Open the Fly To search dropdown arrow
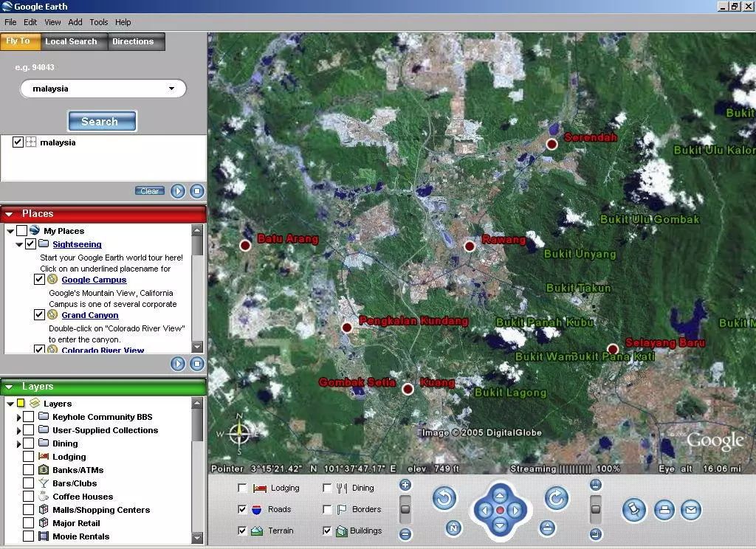The image size is (756, 549). (172, 89)
